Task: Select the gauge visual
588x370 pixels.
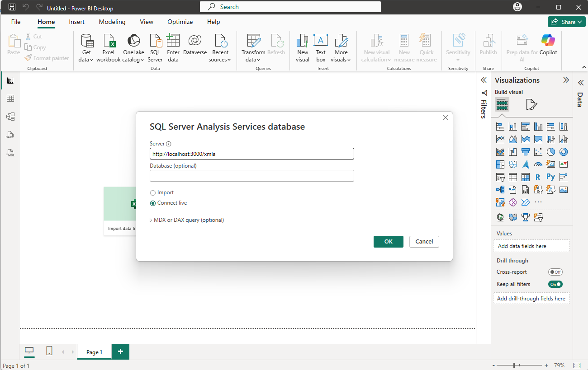Action: pyautogui.click(x=538, y=164)
